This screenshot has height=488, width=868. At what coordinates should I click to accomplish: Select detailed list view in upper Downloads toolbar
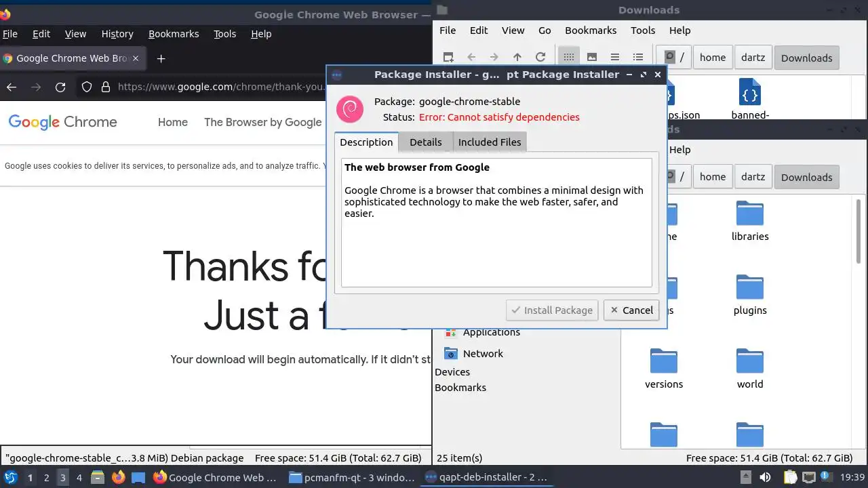tap(638, 58)
